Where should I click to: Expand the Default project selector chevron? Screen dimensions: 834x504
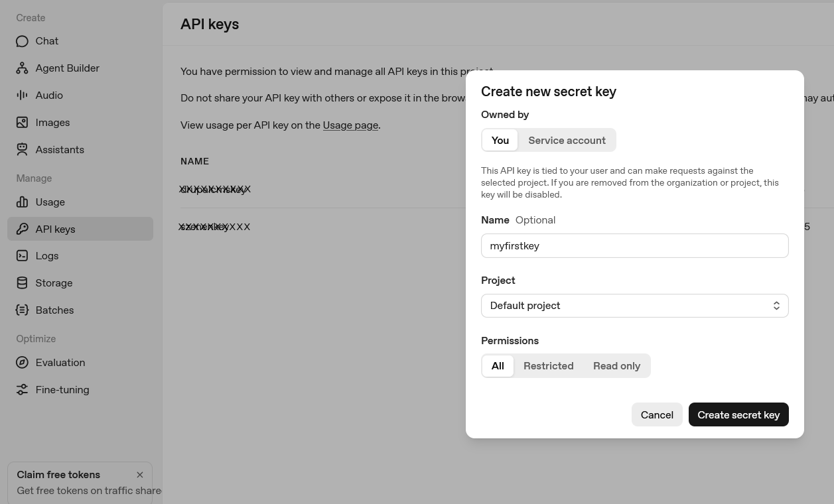(776, 305)
